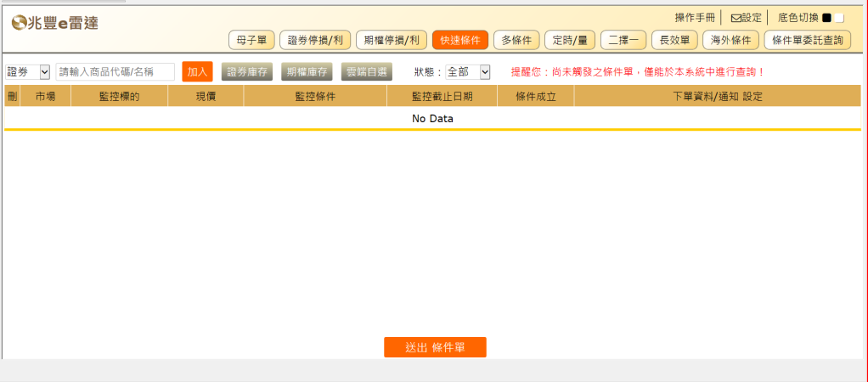Click the 期權庫存 button
The image size is (868, 382).
click(x=307, y=72)
